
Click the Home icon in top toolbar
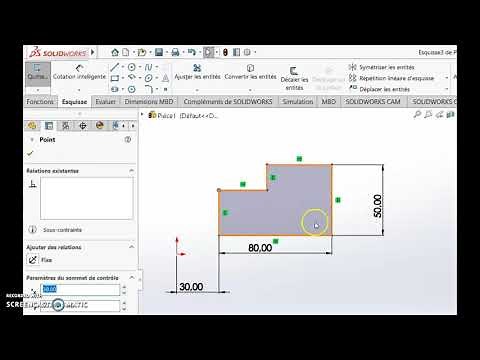click(x=115, y=52)
